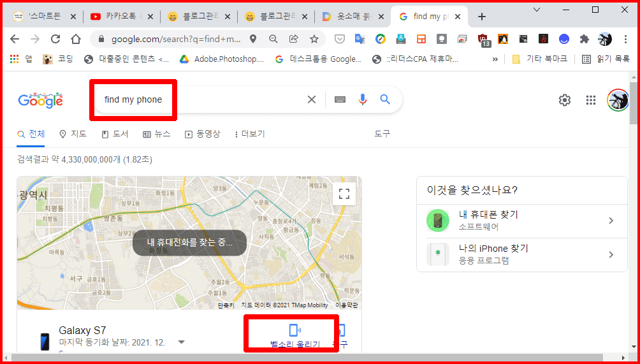Open the Google account avatar
640x364 pixels.
pos(618,100)
